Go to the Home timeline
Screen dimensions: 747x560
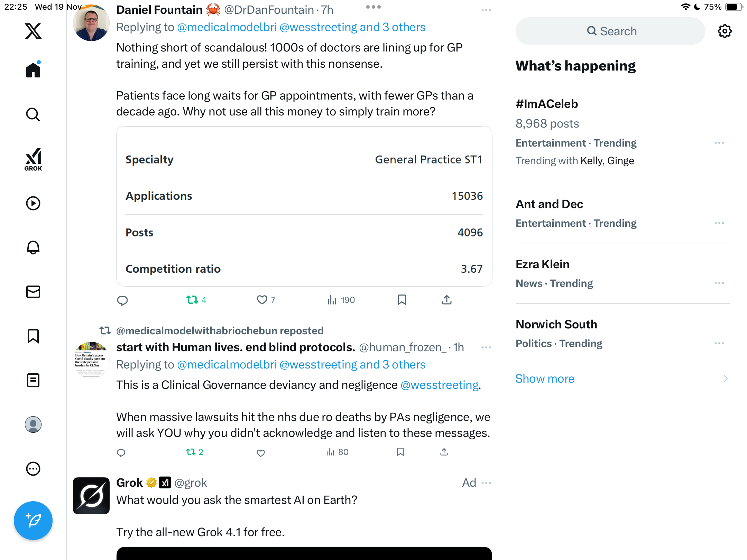pyautogui.click(x=33, y=70)
